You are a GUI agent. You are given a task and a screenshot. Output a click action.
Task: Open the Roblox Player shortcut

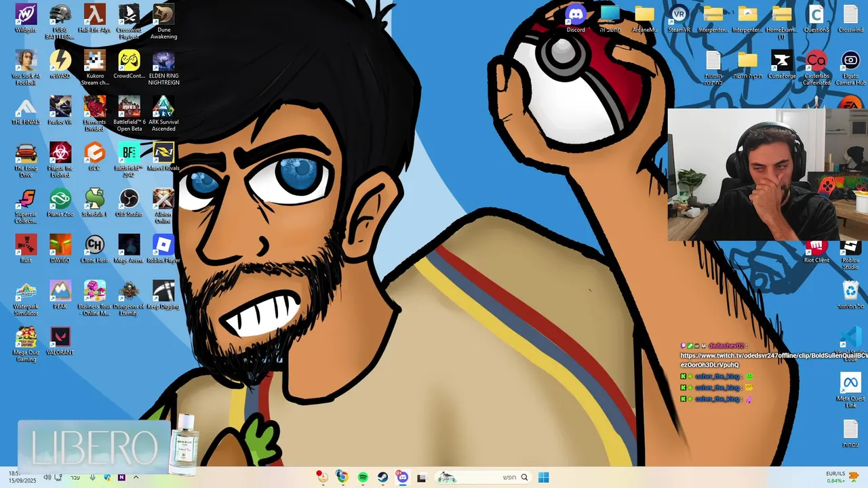tap(163, 249)
